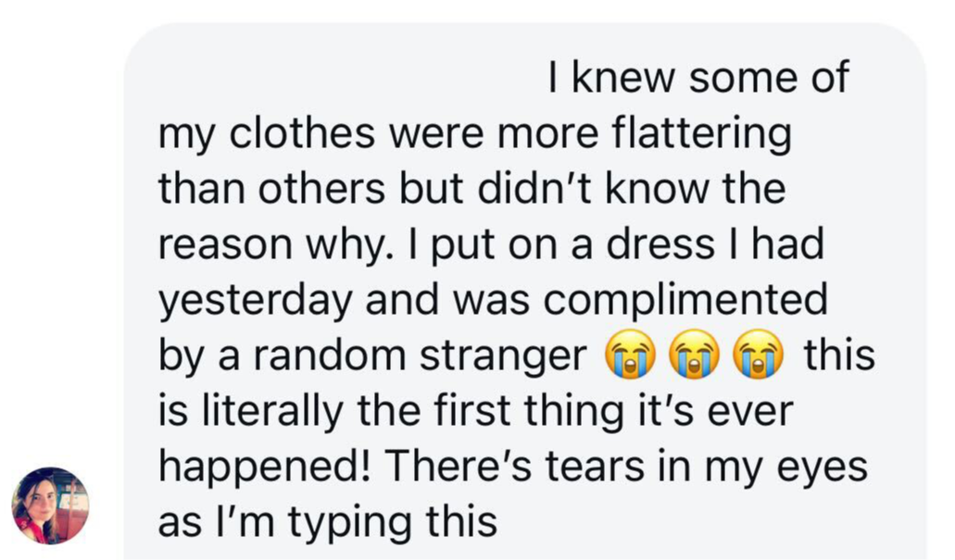Click the opening words "I knew some of"
Image resolution: width=955 pixels, height=560 pixels.
click(x=697, y=80)
